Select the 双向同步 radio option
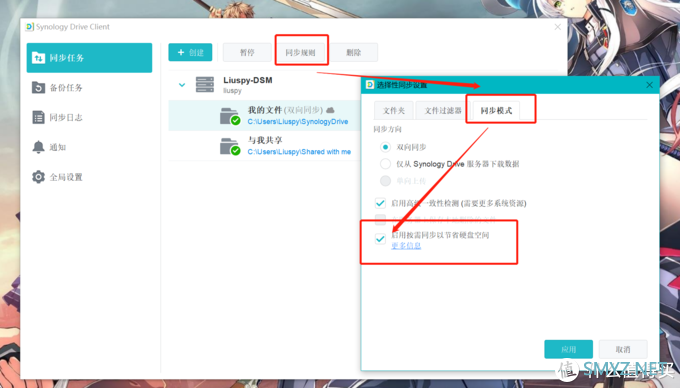 pyautogui.click(x=385, y=147)
